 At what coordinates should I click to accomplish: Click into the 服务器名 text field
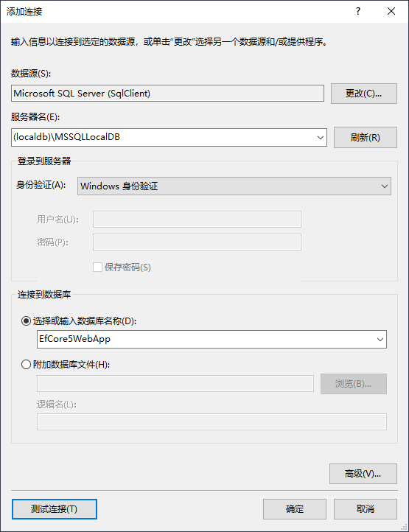pyautogui.click(x=163, y=137)
